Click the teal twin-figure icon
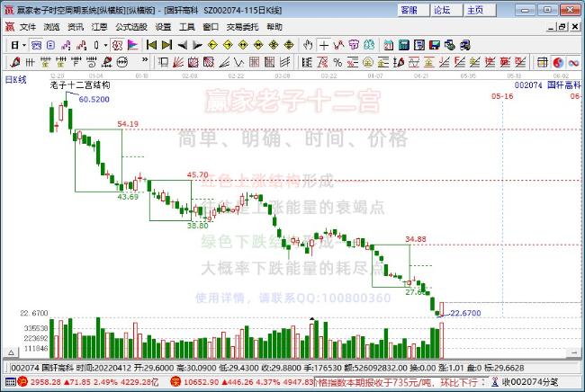Screen dimensions: 585x392 369,46
